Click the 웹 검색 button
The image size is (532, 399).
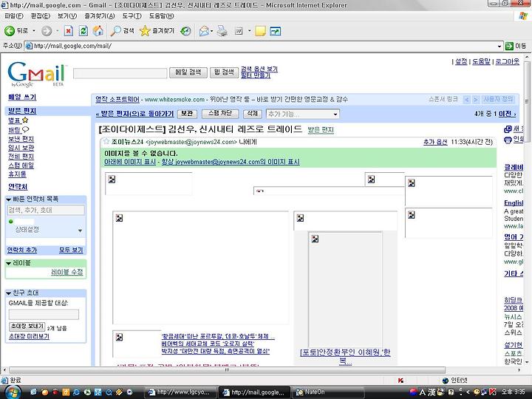[x=224, y=72]
